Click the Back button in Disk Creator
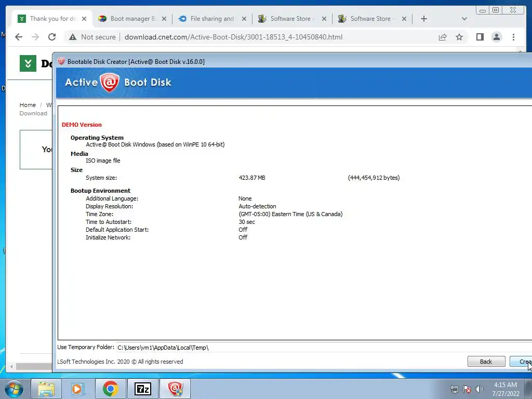This screenshot has height=399, width=532. [486, 362]
